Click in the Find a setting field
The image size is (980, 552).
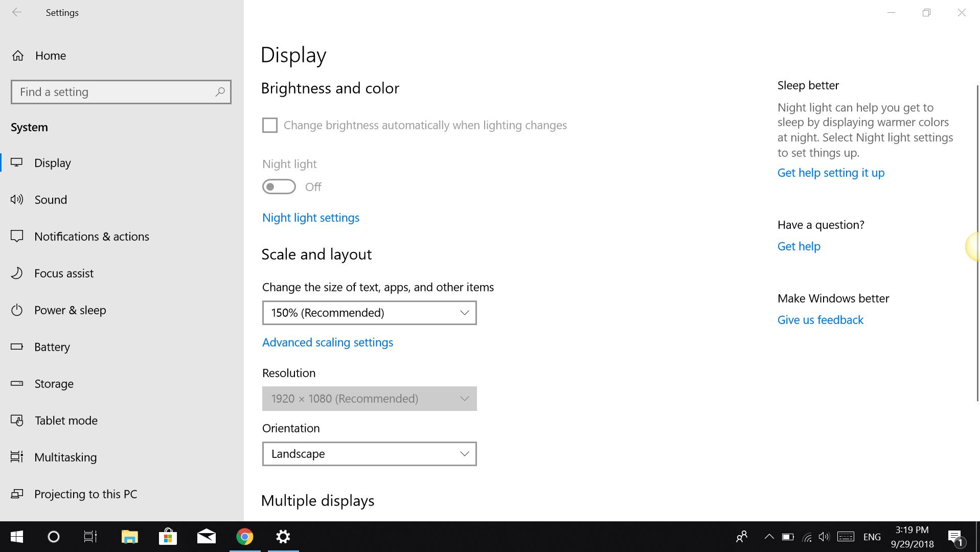[x=121, y=92]
